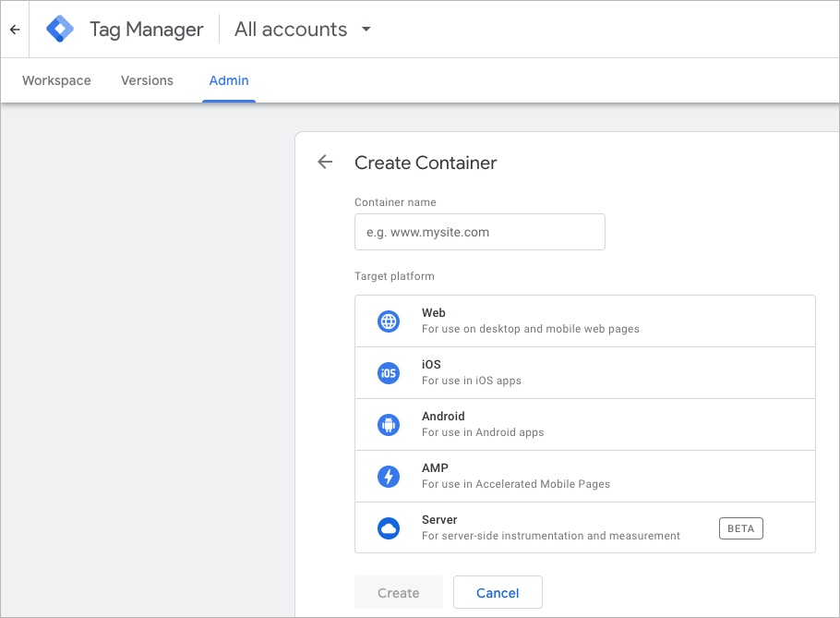Screen dimensions: 840x618
Task: Focus the Container name input field
Action: 479,232
